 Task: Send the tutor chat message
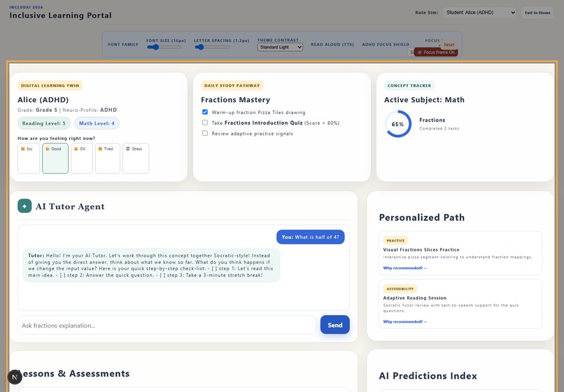click(335, 325)
